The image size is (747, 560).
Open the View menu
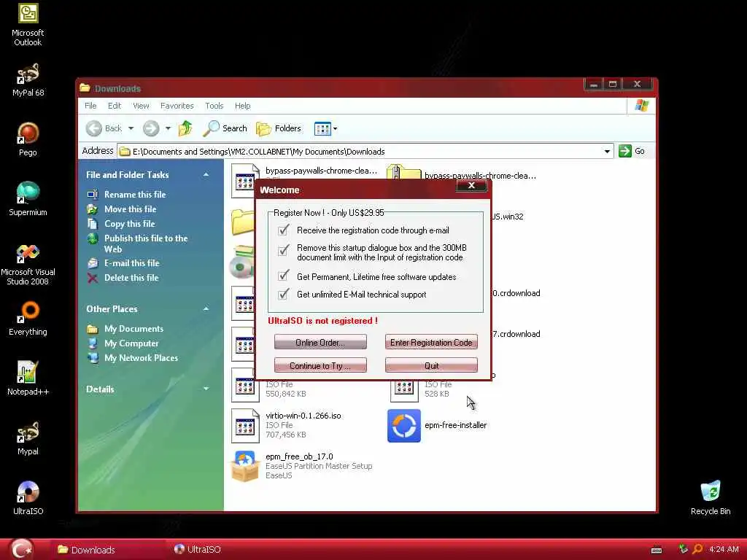(141, 106)
